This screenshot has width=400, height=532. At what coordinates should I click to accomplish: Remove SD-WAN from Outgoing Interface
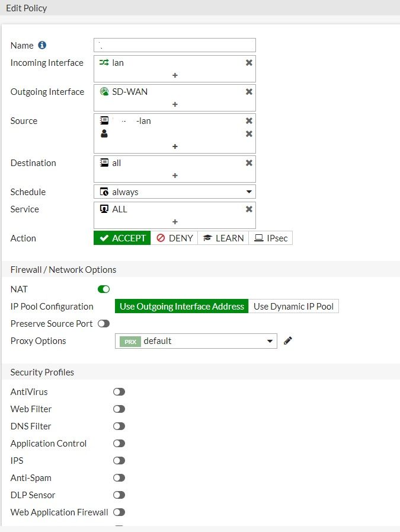(x=249, y=91)
